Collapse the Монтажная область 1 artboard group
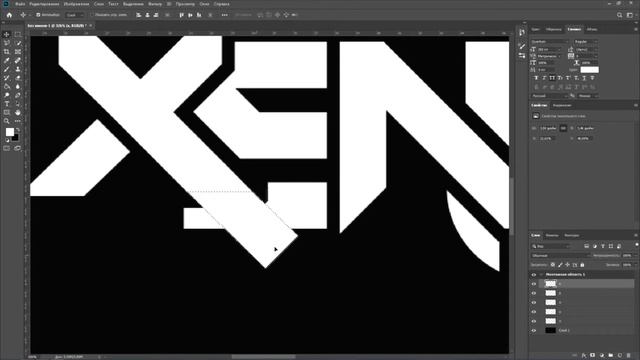 coord(541,275)
